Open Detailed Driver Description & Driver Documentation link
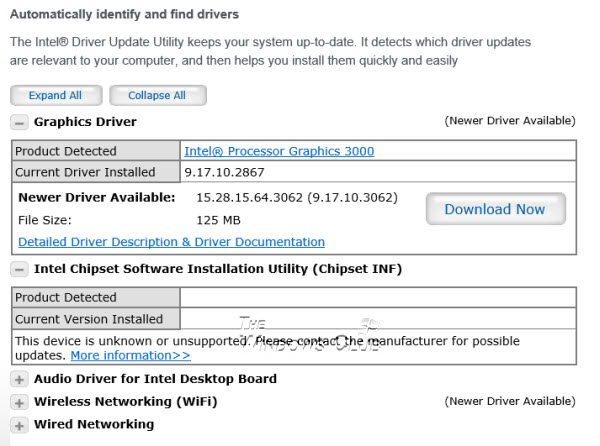This screenshot has height=446, width=600. pos(171,242)
